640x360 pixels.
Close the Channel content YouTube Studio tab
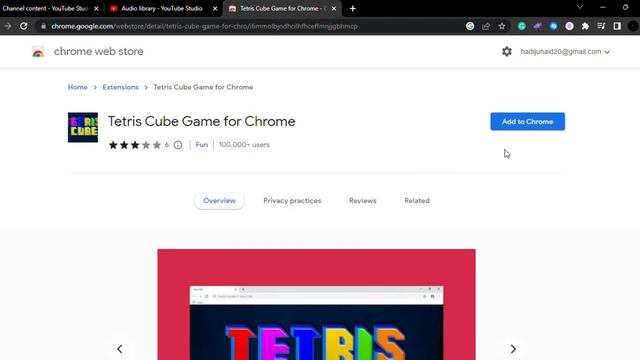tap(96, 9)
